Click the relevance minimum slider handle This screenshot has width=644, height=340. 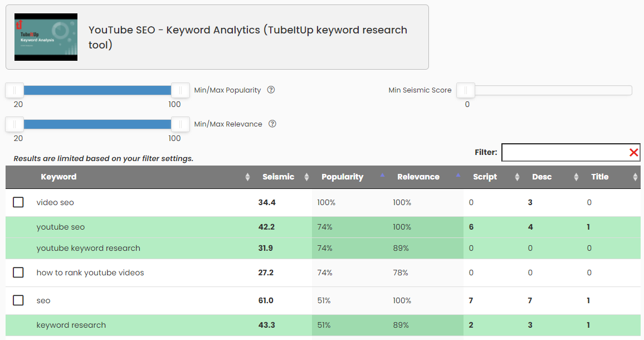coord(15,124)
